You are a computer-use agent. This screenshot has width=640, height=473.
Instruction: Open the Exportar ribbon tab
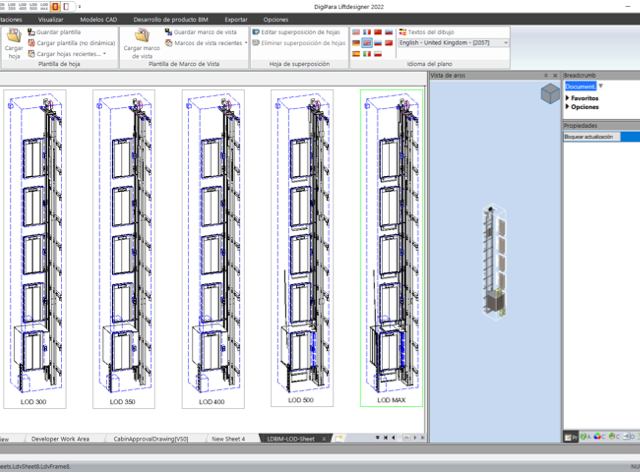tap(236, 20)
